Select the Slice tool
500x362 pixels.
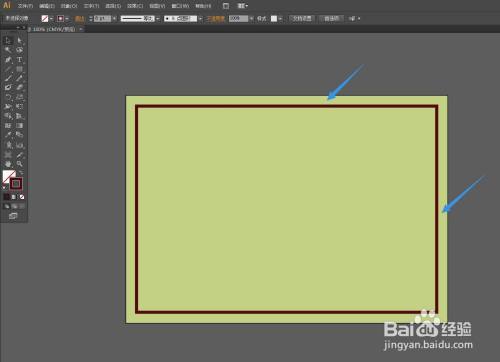[20, 155]
